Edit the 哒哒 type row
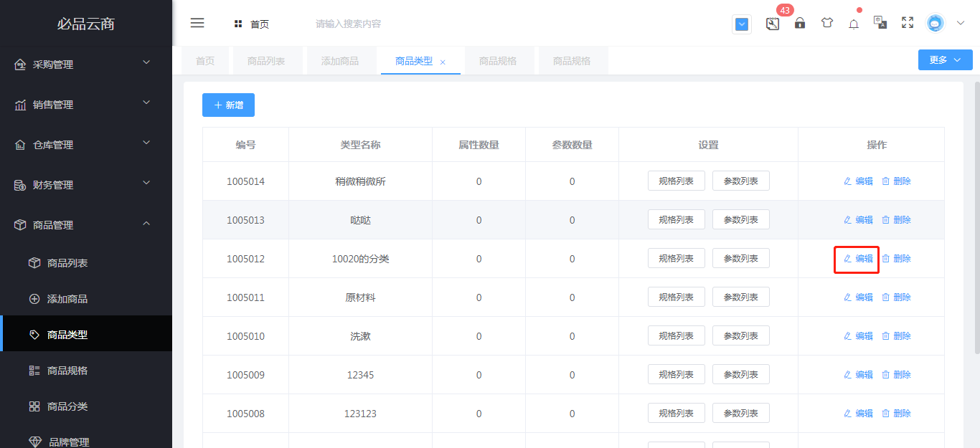The height and width of the screenshot is (448, 980). [858, 220]
